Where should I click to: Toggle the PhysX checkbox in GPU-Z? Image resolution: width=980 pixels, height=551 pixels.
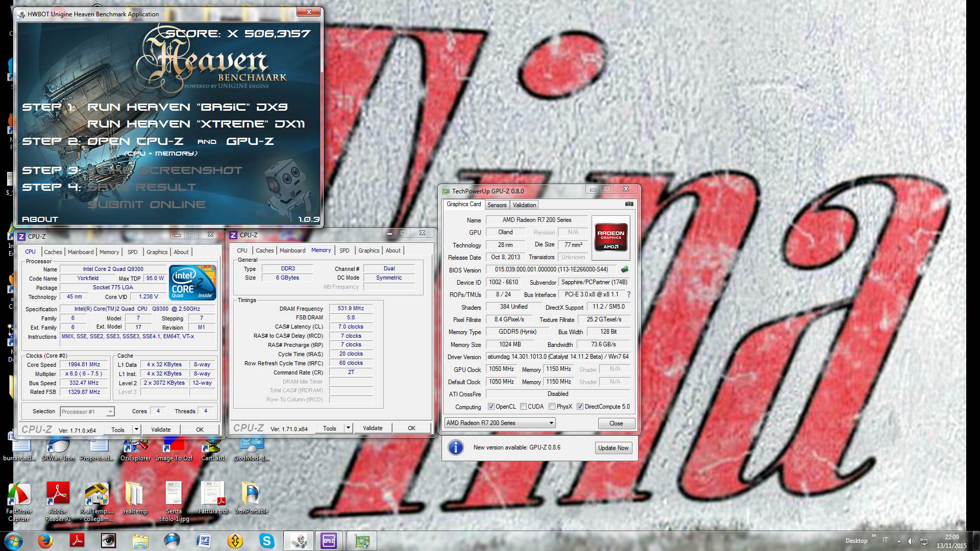[x=552, y=407]
